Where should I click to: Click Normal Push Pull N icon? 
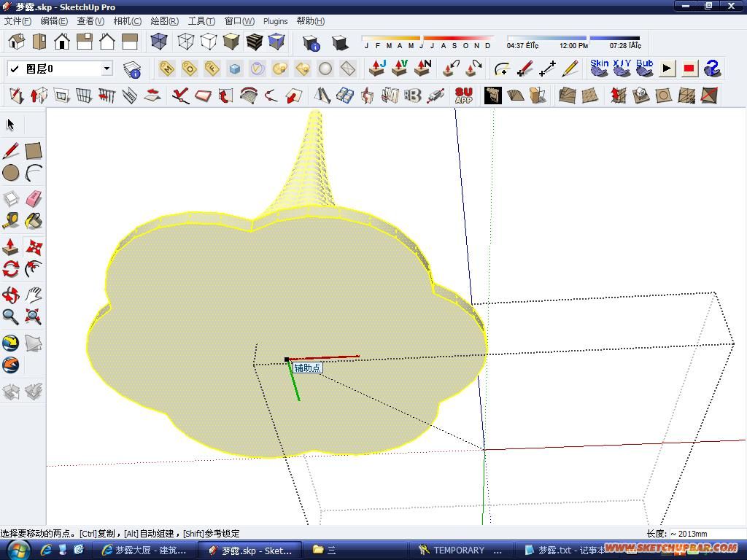[422, 69]
